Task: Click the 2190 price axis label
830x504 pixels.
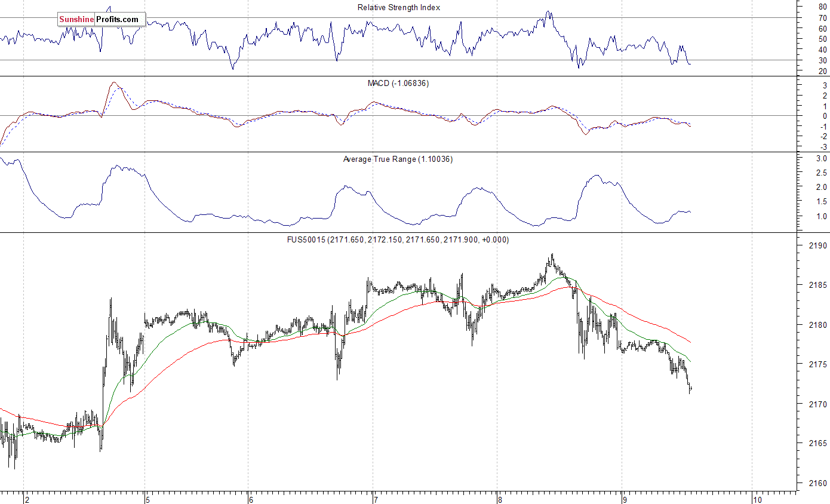Action: [819, 245]
